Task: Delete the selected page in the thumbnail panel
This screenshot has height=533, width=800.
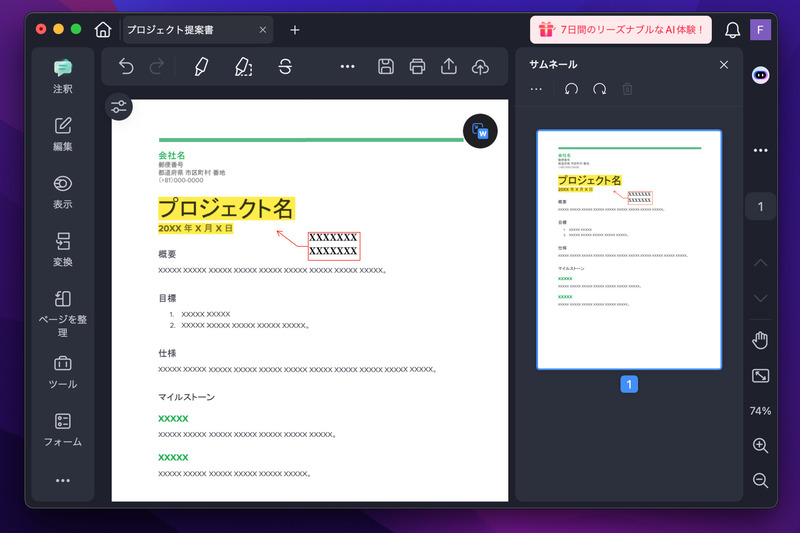Action: click(628, 89)
